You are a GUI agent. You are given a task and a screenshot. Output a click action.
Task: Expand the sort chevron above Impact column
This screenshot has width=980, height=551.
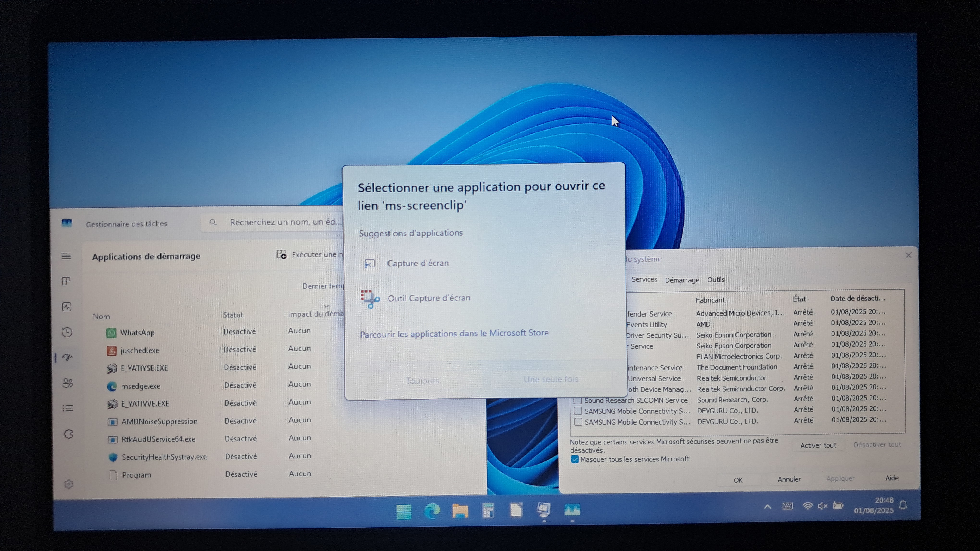coord(326,306)
